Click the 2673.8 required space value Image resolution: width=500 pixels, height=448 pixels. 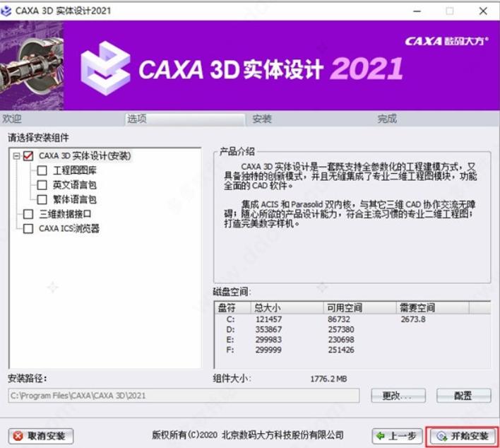[x=413, y=319]
